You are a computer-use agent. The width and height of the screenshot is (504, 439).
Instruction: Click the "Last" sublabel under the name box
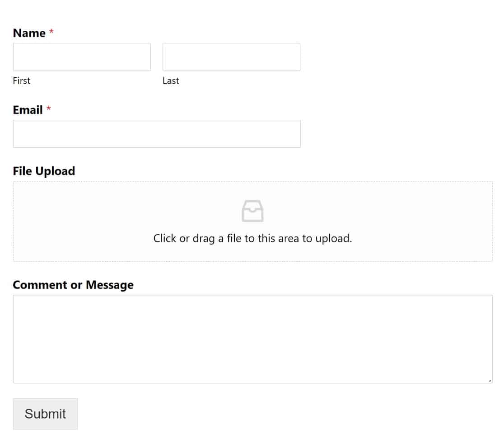(171, 80)
